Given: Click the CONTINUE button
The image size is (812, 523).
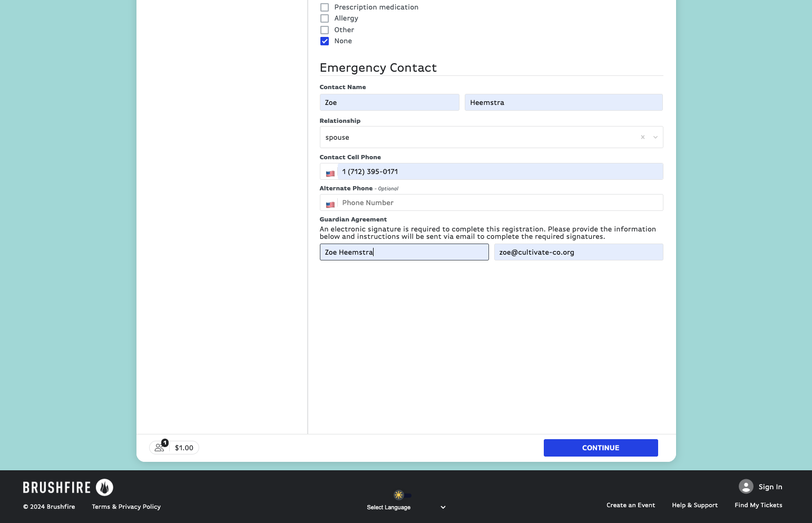Looking at the screenshot, I should click(601, 448).
